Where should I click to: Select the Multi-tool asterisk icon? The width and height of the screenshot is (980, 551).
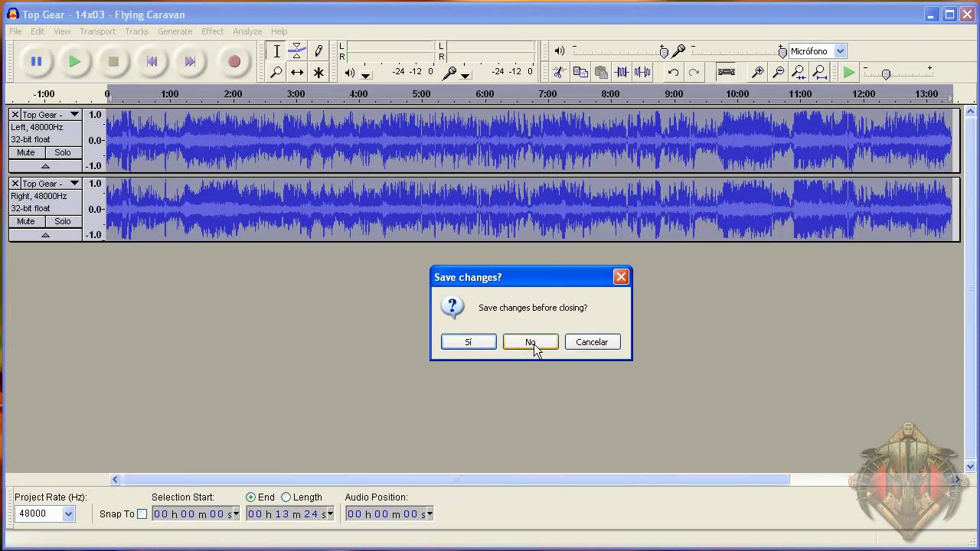point(318,72)
